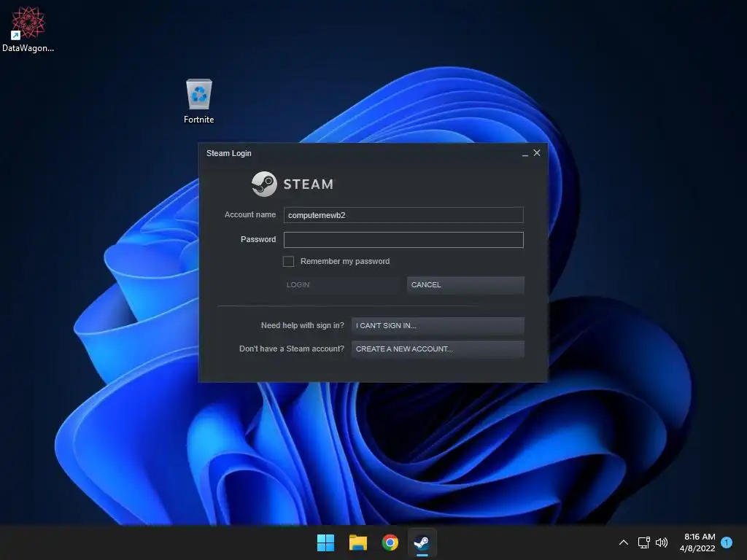Enable Remember my password checkbox
747x560 pixels.
(x=288, y=261)
